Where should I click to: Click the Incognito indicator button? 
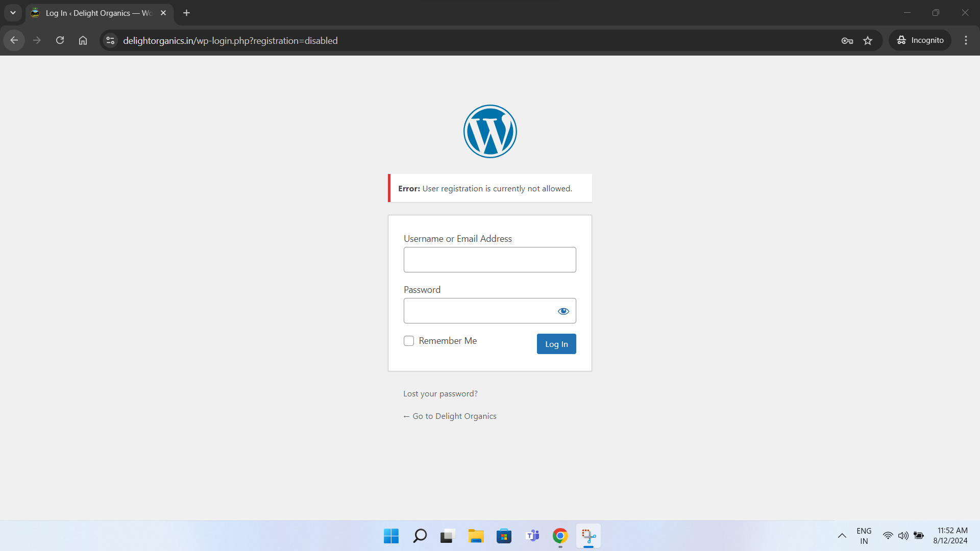920,40
